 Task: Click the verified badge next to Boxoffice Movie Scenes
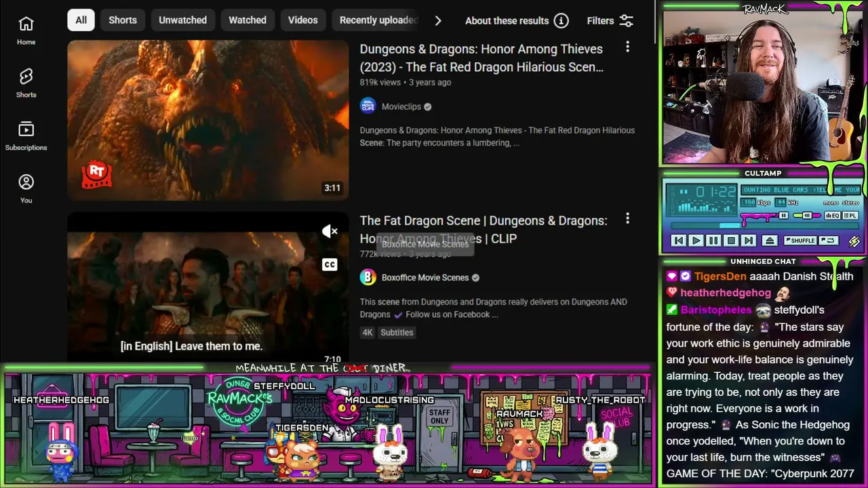(x=475, y=277)
